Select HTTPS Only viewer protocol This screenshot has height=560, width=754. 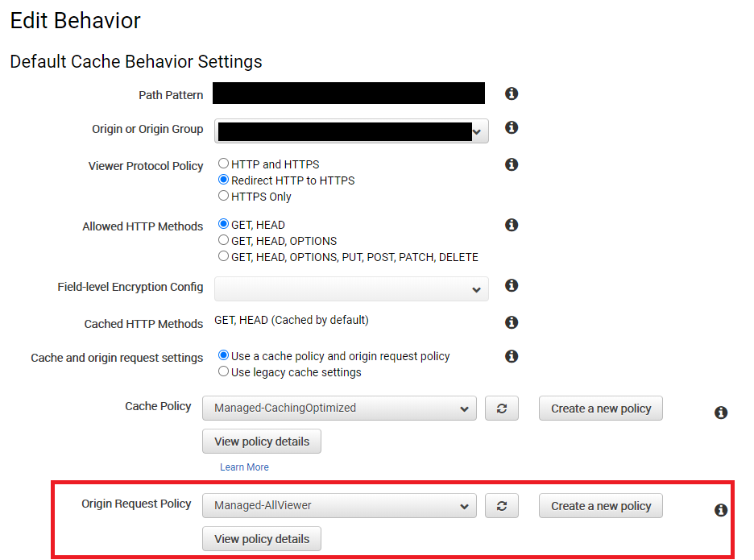pos(223,196)
